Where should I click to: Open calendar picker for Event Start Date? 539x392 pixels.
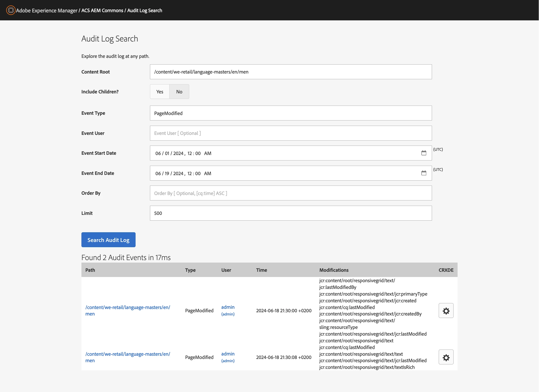tap(424, 153)
